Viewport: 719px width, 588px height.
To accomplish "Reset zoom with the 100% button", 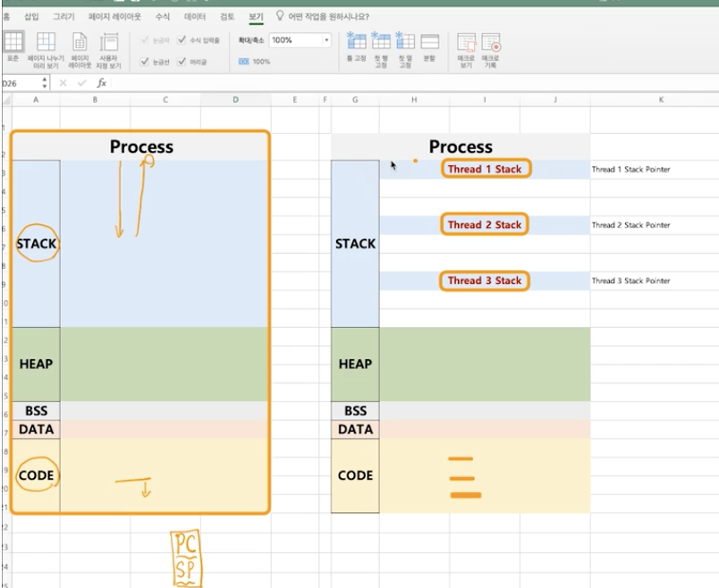I will pyautogui.click(x=254, y=62).
